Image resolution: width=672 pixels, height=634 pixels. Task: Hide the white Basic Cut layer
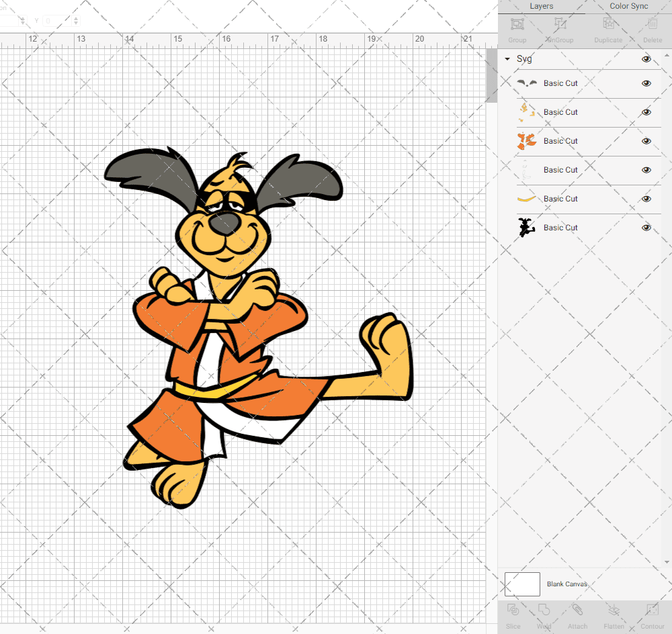point(646,170)
